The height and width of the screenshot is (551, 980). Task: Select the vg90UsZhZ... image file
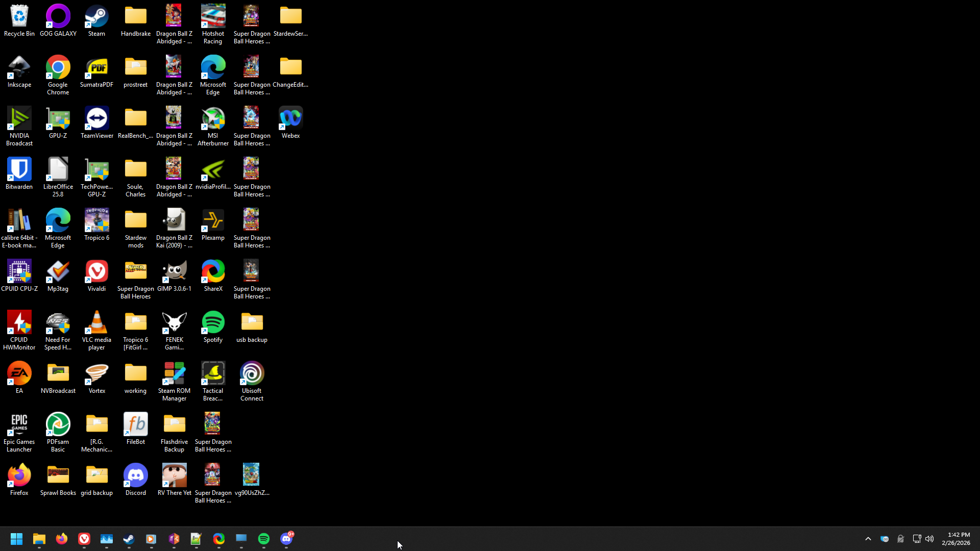[252, 480]
